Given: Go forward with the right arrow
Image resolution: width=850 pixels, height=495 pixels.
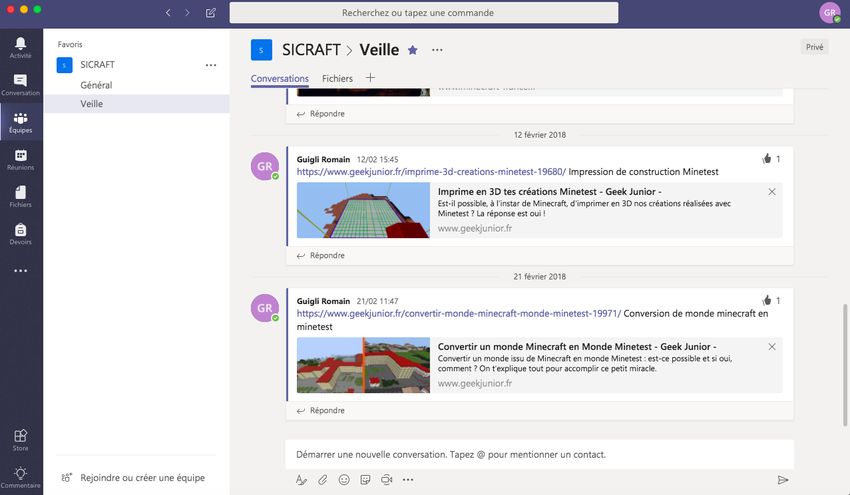Looking at the screenshot, I should tap(187, 12).
